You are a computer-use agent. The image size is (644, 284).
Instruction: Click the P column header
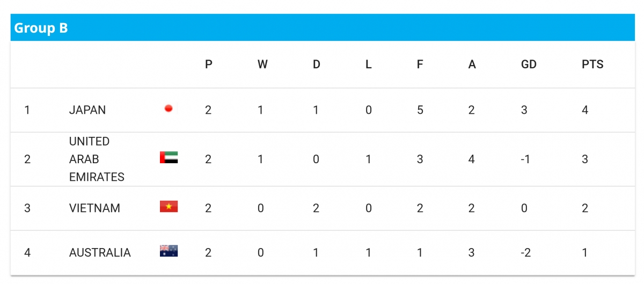(209, 64)
